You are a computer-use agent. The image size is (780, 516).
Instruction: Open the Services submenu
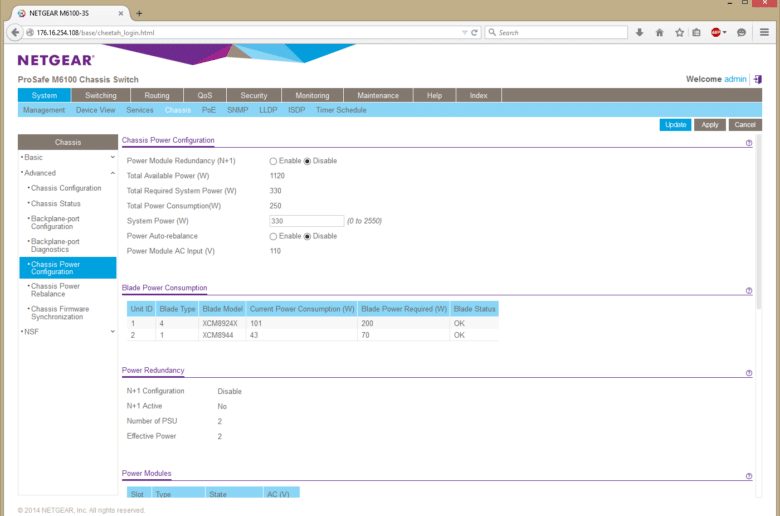(x=140, y=110)
